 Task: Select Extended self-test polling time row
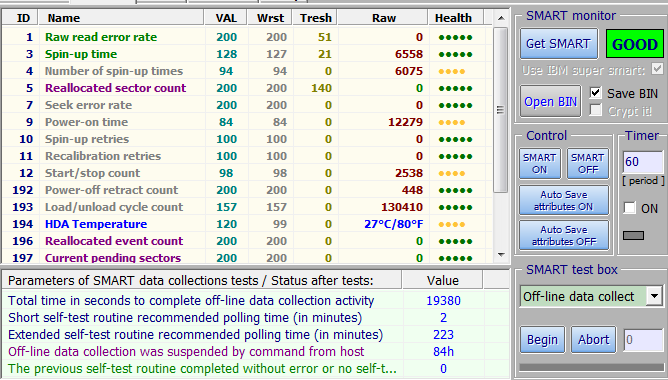click(255, 335)
